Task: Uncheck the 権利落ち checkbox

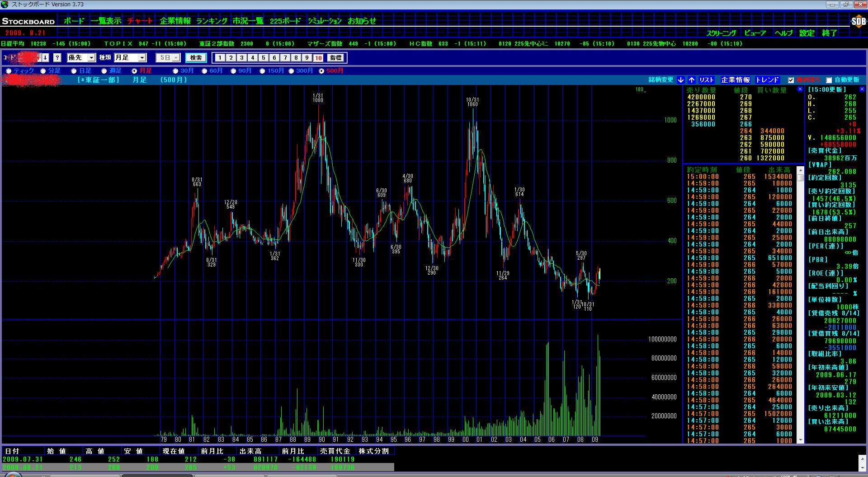Action: [791, 80]
